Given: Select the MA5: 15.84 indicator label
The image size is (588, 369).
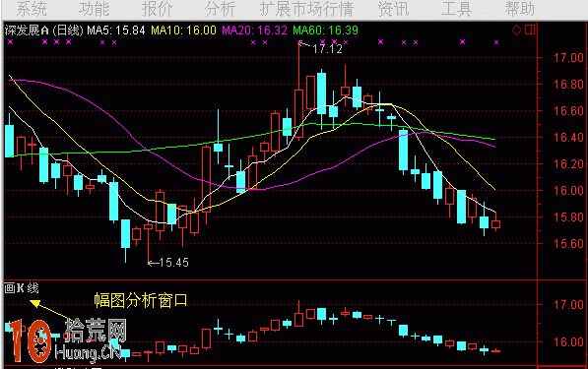Looking at the screenshot, I should 116,31.
